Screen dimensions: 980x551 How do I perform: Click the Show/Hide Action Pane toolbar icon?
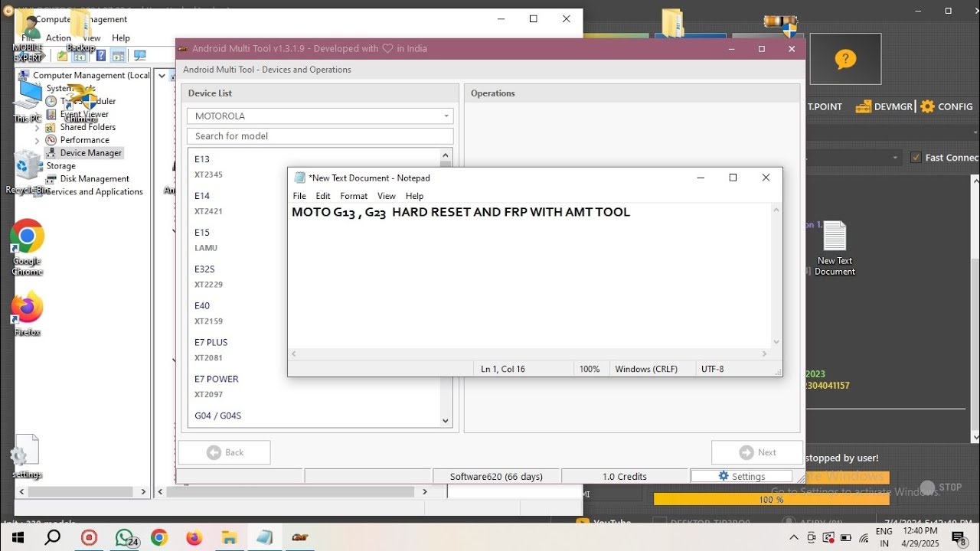tap(118, 56)
